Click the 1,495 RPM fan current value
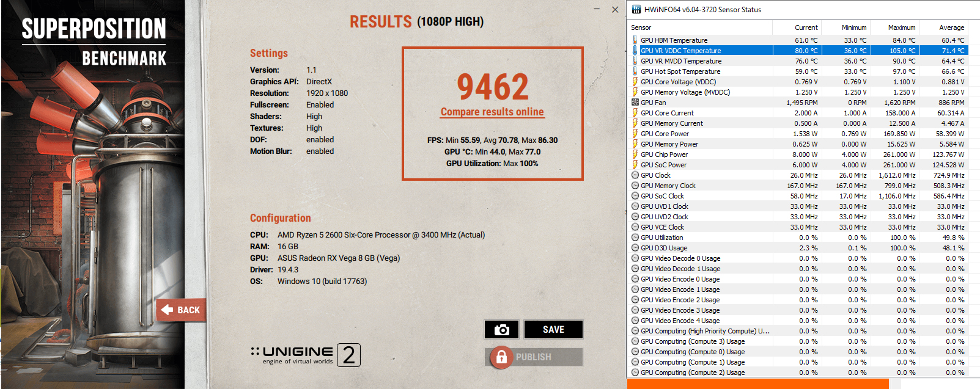980x389 pixels. [801, 103]
